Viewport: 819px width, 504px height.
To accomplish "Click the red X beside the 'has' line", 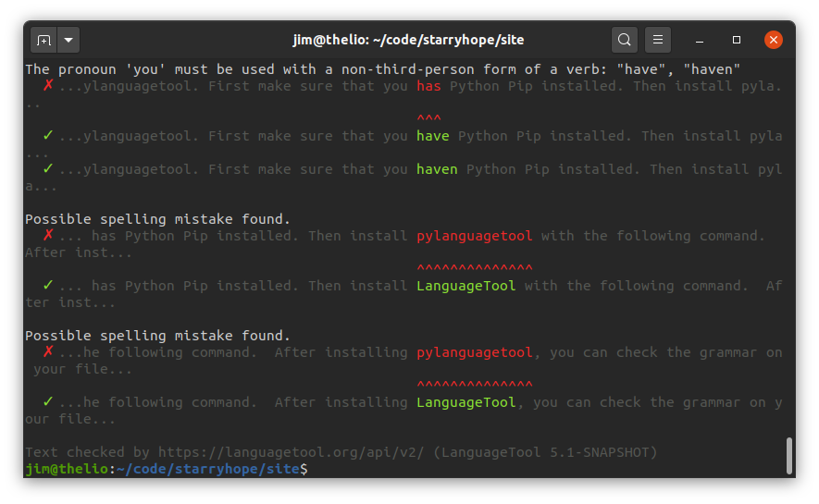I will pyautogui.click(x=47, y=86).
